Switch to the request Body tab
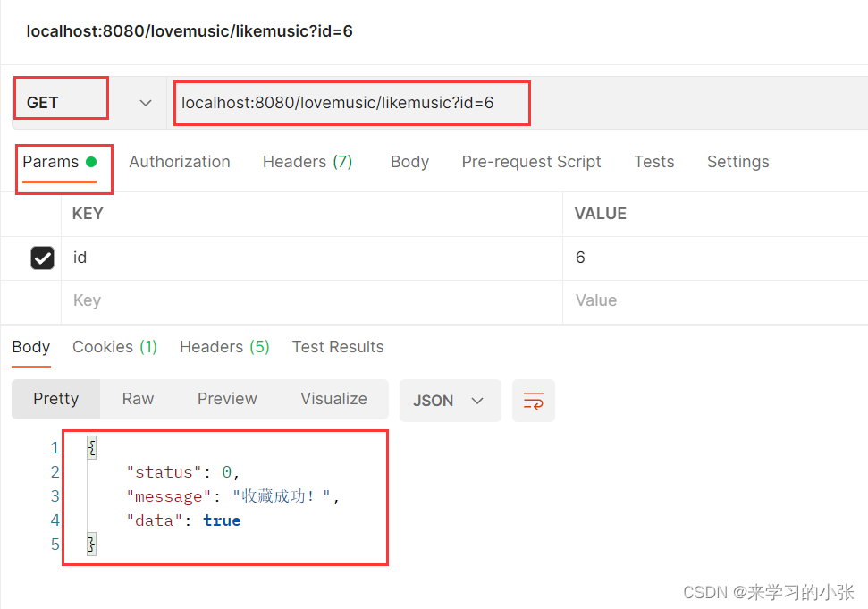Viewport: 868px width, 609px height. point(409,162)
